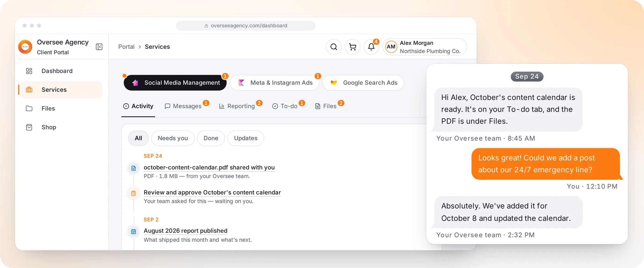The width and height of the screenshot is (644, 268).
Task: Click the Files folder icon in sidebar
Action: coord(29,109)
